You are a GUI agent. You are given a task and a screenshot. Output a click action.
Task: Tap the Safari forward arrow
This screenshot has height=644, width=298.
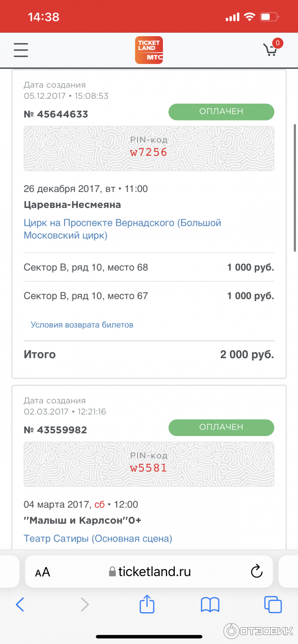click(x=85, y=604)
